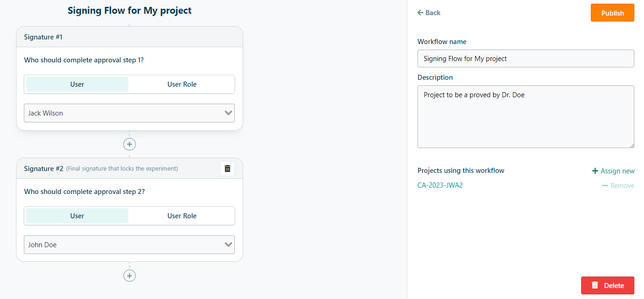Select User option for approval step 2

click(77, 216)
